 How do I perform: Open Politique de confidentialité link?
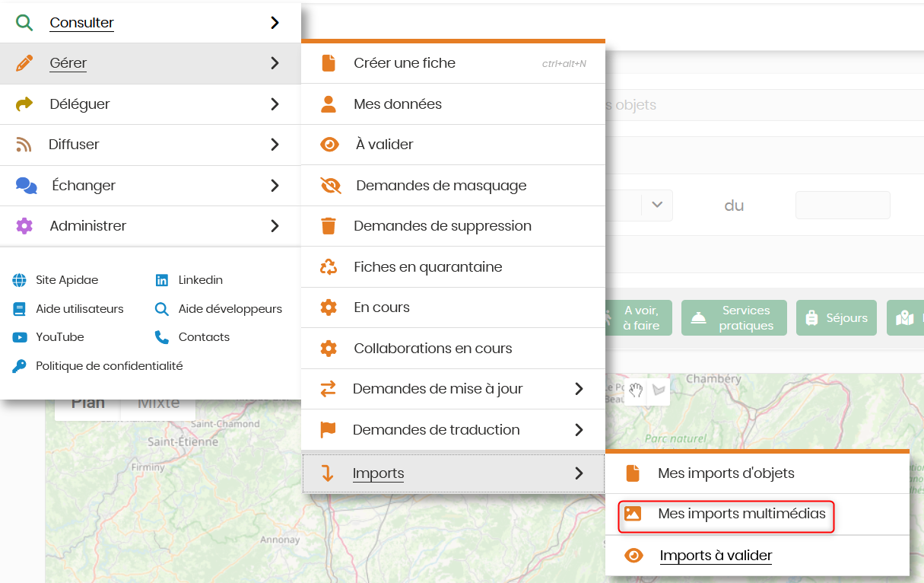(x=110, y=366)
